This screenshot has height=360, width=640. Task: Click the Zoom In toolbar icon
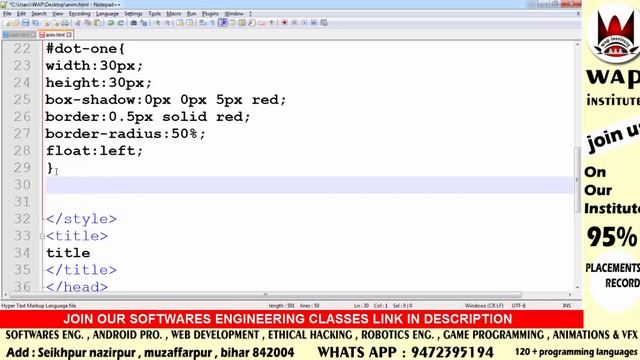[x=158, y=23]
